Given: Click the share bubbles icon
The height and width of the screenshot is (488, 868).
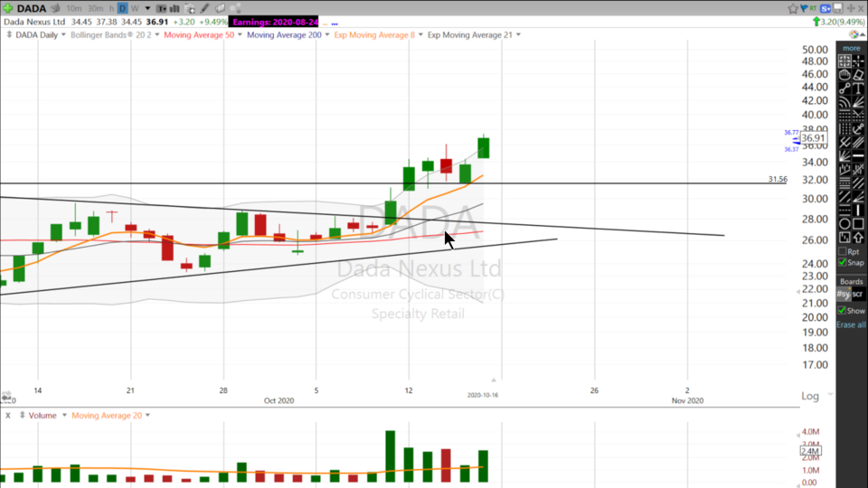Looking at the screenshot, I should coord(235,8).
